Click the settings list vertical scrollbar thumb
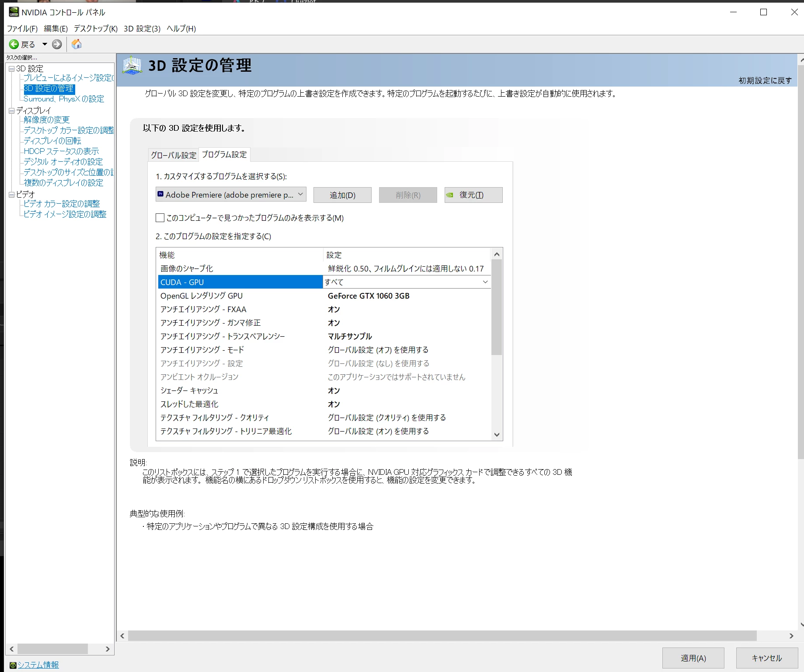The width and height of the screenshot is (804, 672). click(x=497, y=307)
